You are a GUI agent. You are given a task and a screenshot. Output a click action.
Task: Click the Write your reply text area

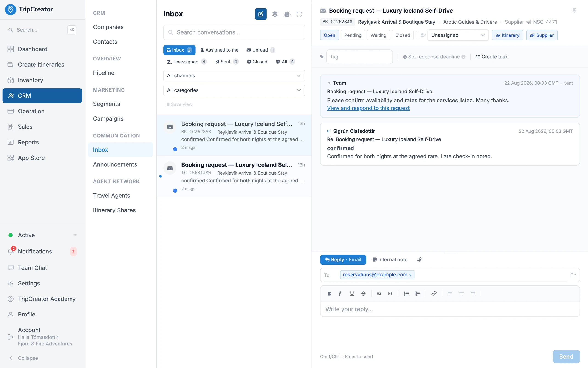point(450,309)
